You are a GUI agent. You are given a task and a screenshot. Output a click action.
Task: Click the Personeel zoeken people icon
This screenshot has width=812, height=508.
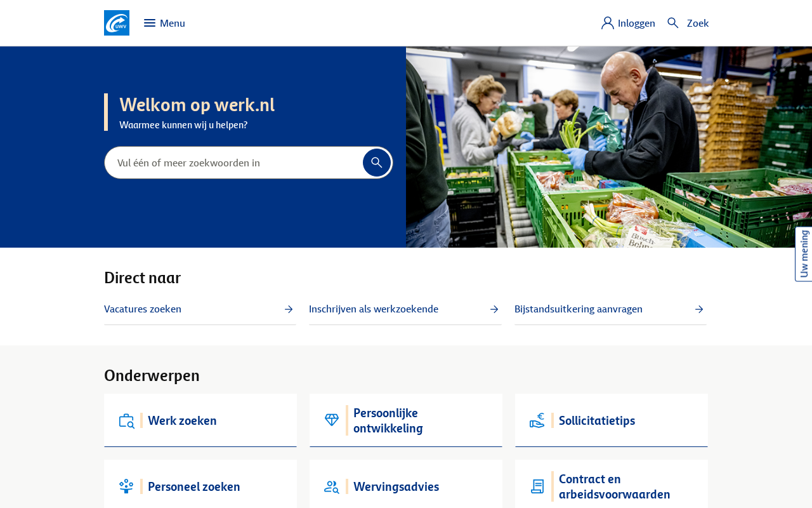(126, 486)
